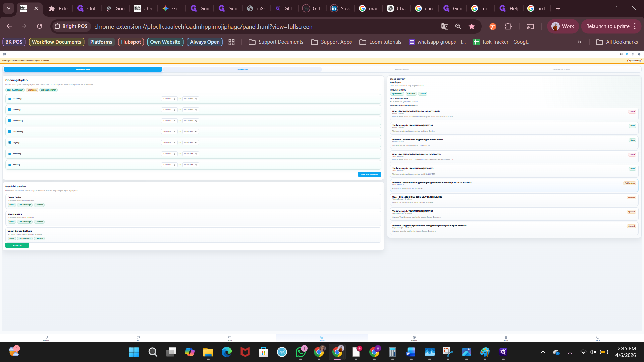Toggle the Donderdag checkbox
Viewport: 644px width, 362px height.
click(10, 132)
